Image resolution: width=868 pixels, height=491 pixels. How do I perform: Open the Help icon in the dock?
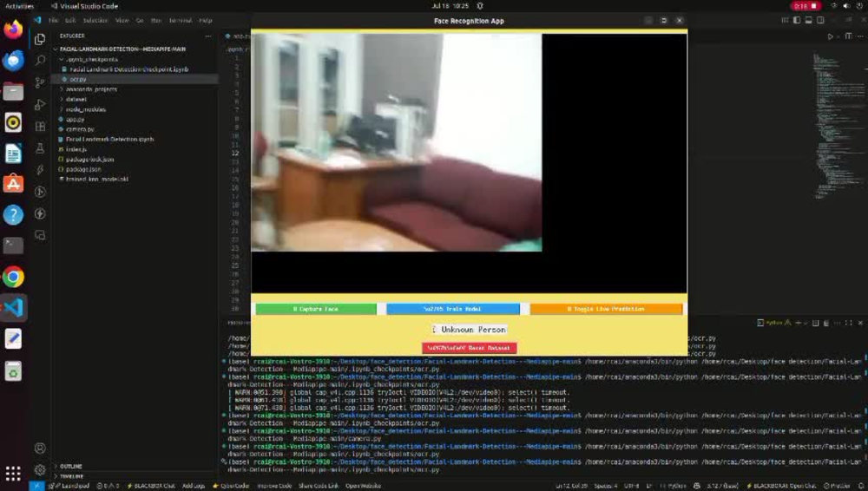[13, 215]
